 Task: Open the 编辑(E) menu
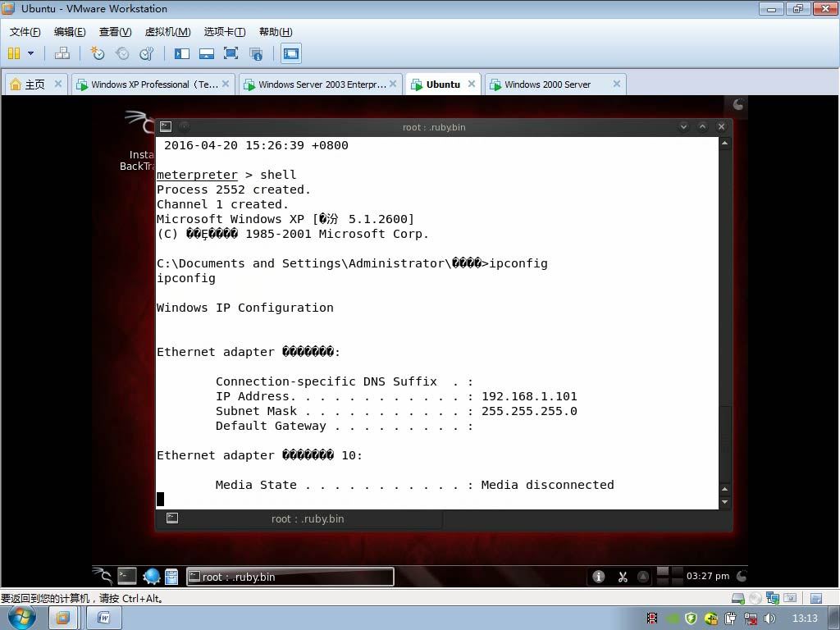[70, 32]
